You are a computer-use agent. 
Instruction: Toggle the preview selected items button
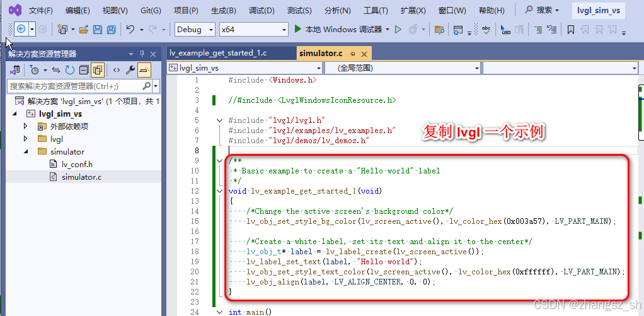pos(144,70)
